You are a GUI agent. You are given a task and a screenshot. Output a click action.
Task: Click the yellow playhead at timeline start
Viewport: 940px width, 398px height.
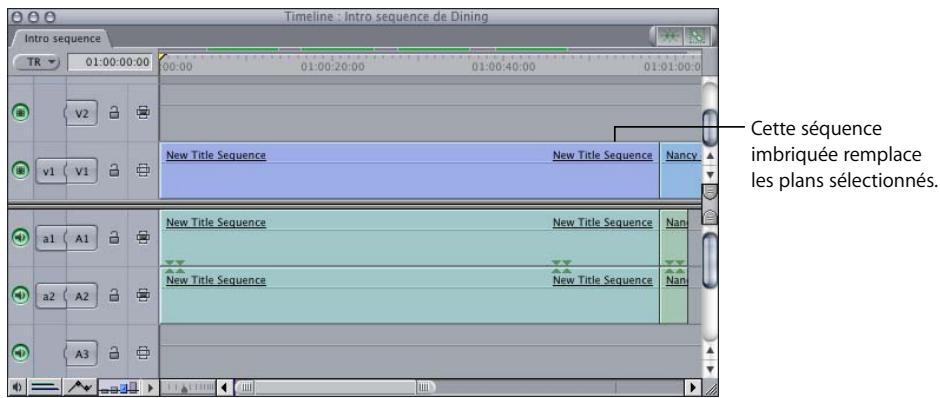click(x=162, y=57)
